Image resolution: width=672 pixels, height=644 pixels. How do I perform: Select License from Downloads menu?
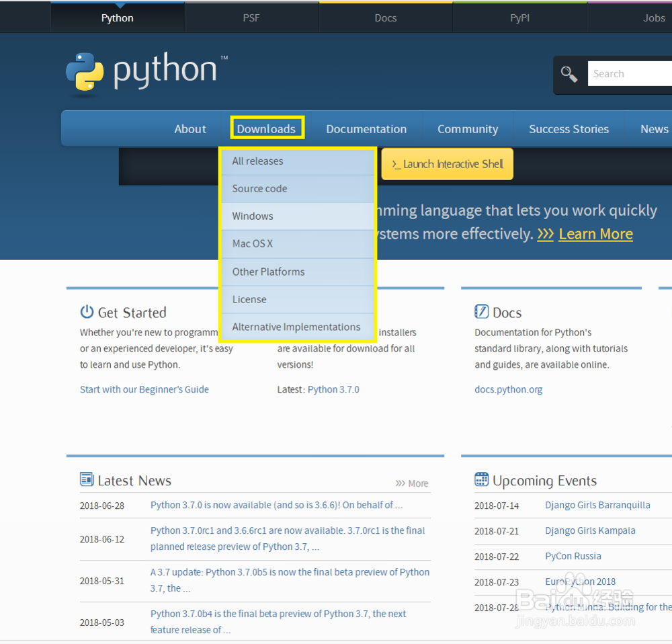point(298,299)
